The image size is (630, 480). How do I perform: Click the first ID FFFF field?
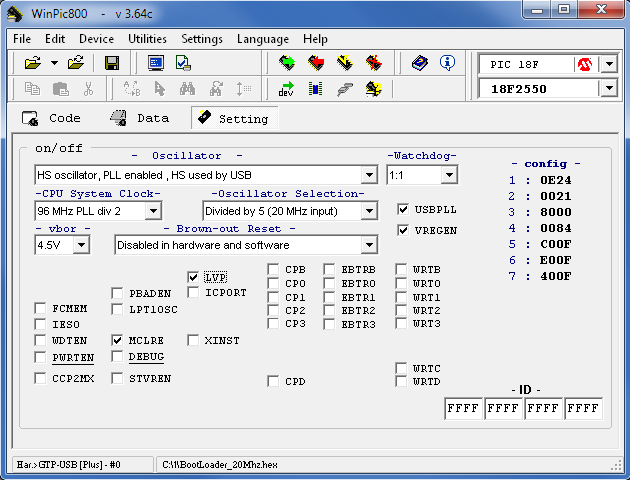(x=463, y=408)
